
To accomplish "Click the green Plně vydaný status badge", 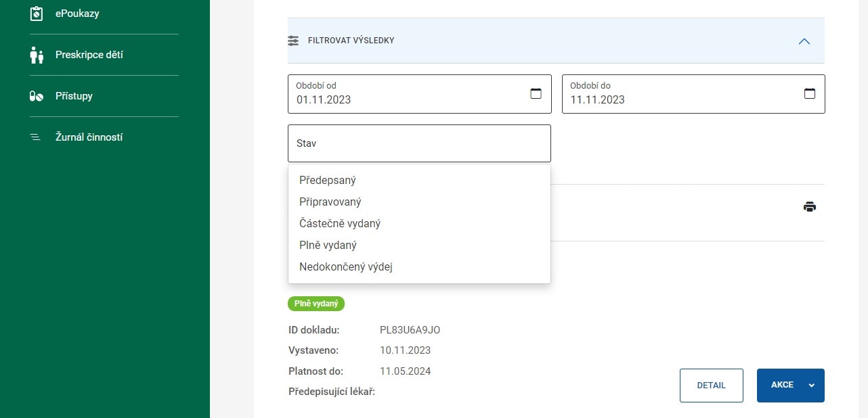I will click(316, 304).
